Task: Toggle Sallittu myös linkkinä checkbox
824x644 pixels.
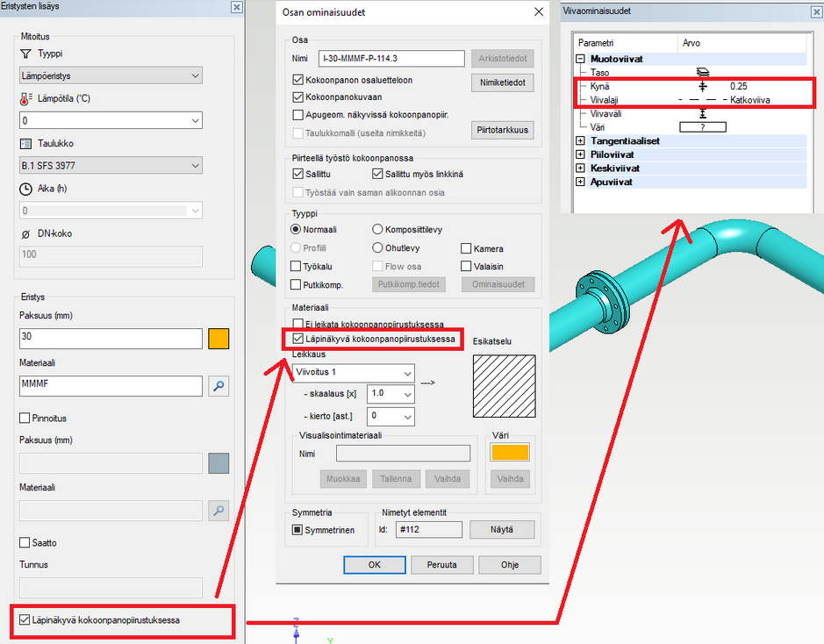Action: click(x=377, y=174)
